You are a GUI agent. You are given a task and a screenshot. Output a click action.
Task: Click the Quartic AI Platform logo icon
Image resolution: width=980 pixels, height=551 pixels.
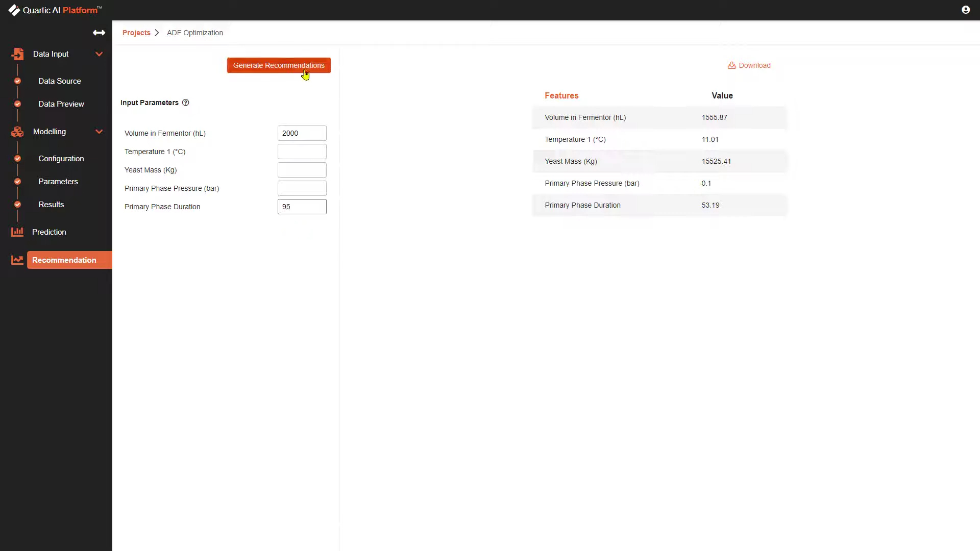pos(14,10)
